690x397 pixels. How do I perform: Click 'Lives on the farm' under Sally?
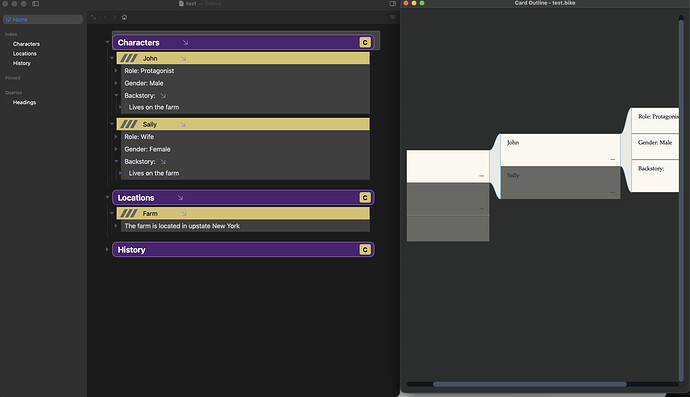[x=154, y=173]
